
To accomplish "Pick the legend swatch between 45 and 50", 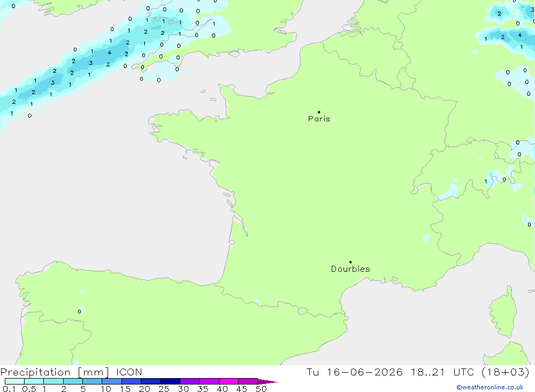I will pos(248,381).
